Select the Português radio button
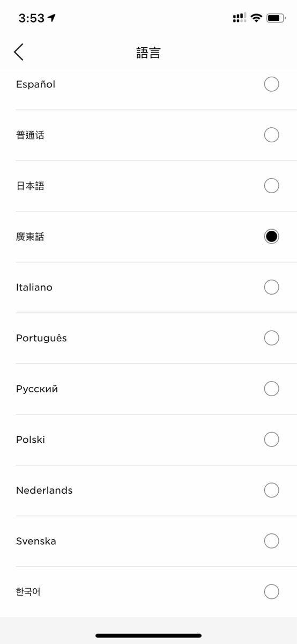 pos(272,338)
